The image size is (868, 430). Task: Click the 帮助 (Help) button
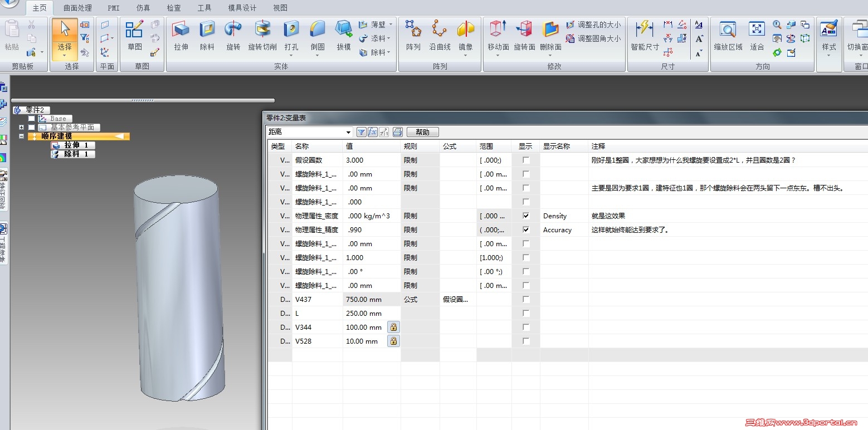(423, 132)
